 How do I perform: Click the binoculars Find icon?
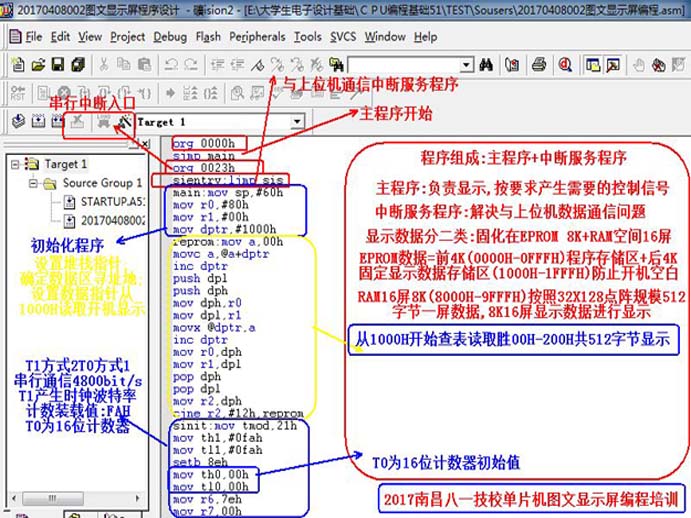point(486,65)
